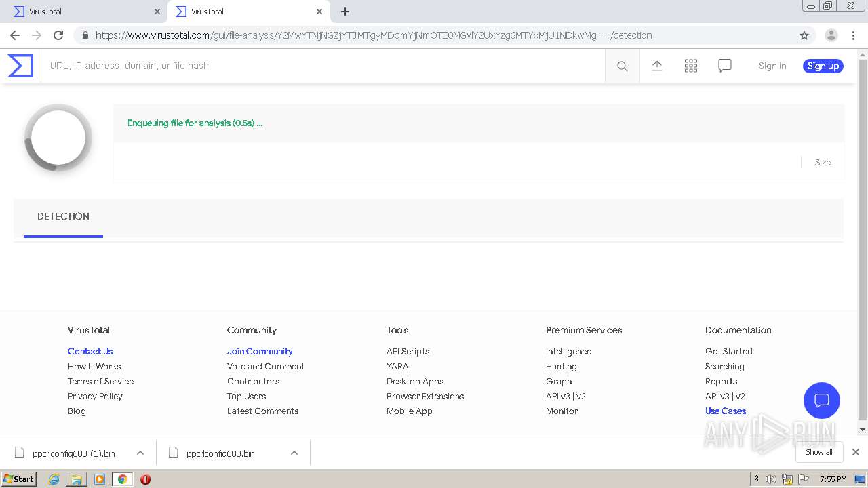Open Desktop Apps link
This screenshot has width=868, height=488.
coord(415,381)
